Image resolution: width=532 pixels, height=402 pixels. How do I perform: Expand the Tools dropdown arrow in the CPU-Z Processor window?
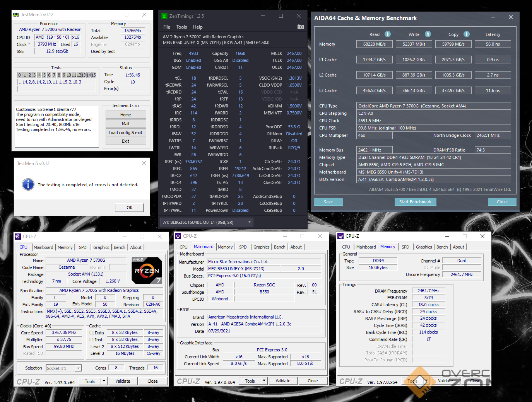coord(104,381)
